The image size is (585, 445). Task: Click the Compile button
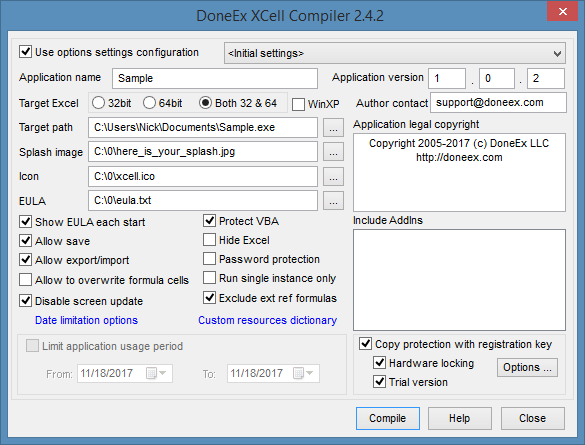pyautogui.click(x=388, y=418)
